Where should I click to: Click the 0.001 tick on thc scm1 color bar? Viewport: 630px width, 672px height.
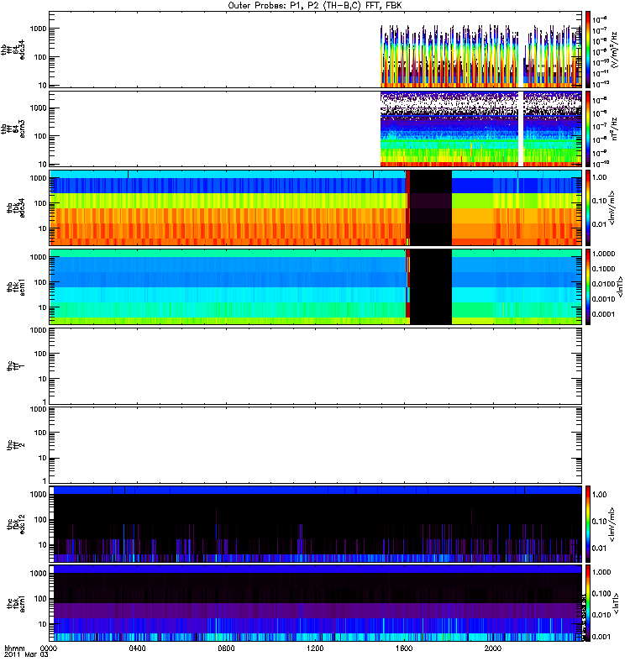(601, 637)
